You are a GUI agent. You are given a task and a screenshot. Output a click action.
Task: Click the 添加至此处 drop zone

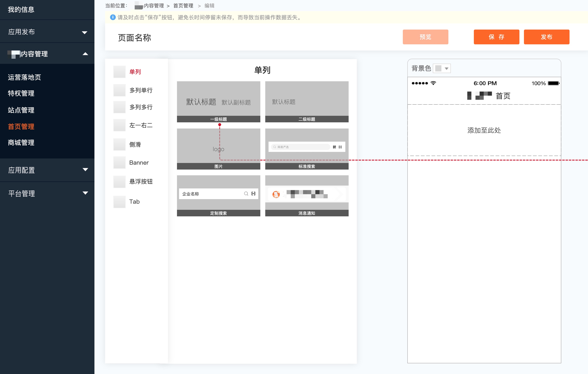pos(484,130)
